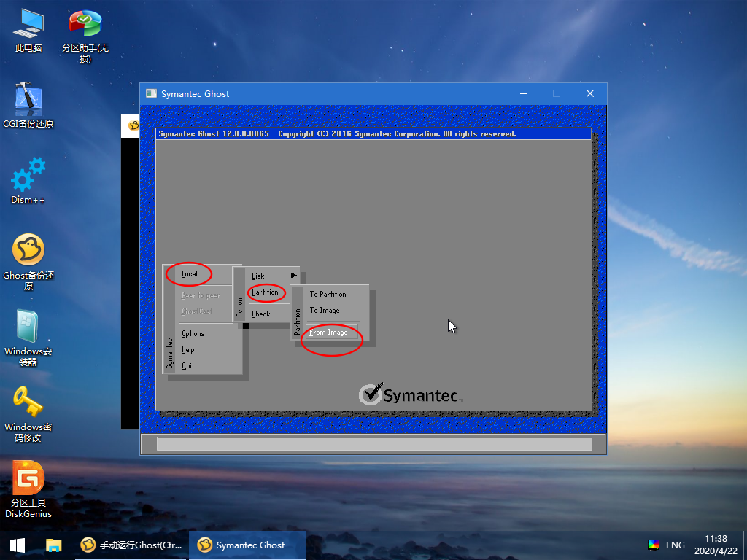Select To Image option
The width and height of the screenshot is (747, 560).
click(325, 311)
